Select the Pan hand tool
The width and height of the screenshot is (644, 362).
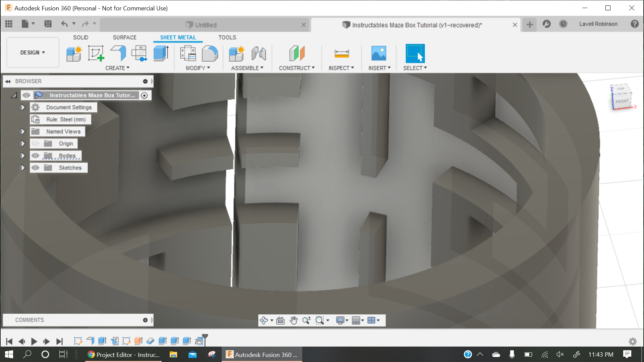(x=293, y=320)
